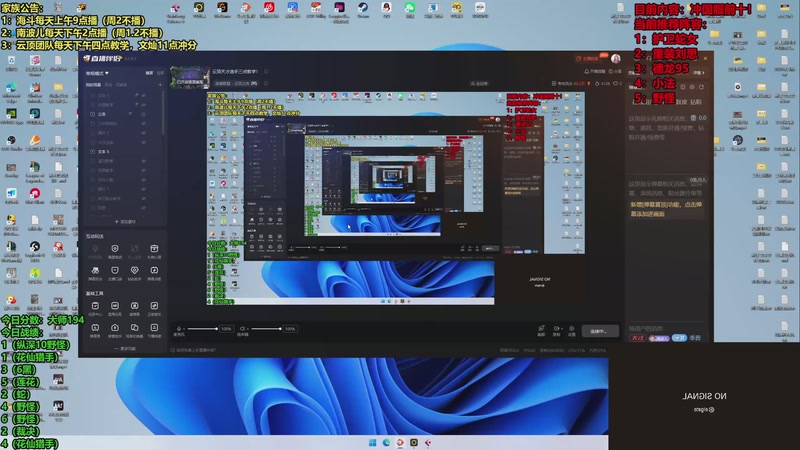Image resolution: width=800 pixels, height=450 pixels.
Task: Click the rocket icon in the bottom bar
Action: click(x=541, y=329)
